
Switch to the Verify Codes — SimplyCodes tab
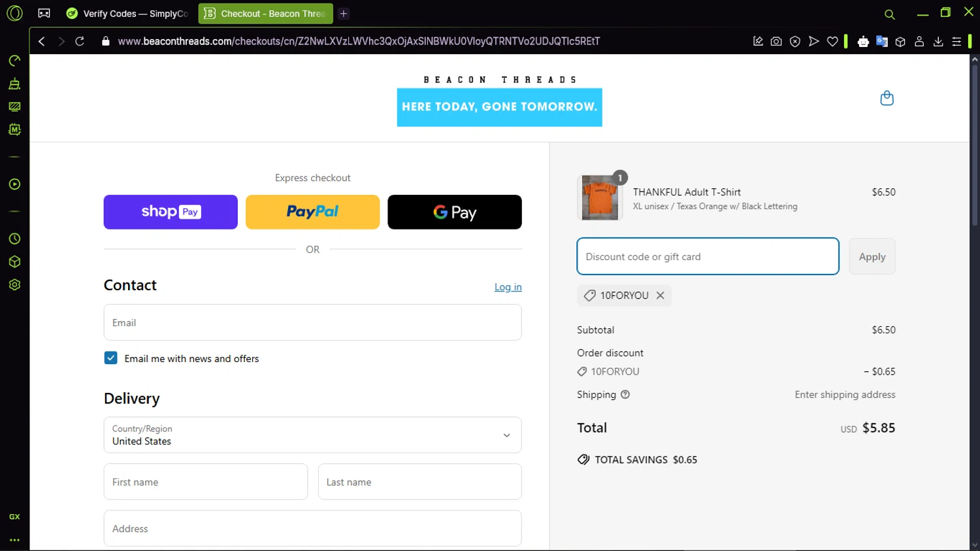pos(127,13)
